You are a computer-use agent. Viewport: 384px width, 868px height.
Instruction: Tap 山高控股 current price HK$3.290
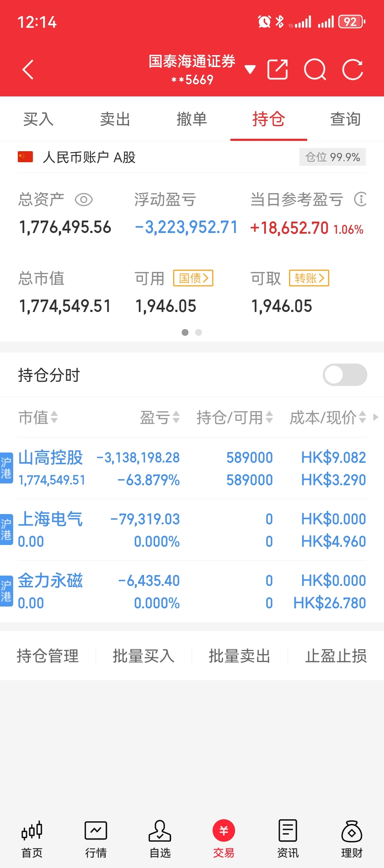tap(334, 480)
